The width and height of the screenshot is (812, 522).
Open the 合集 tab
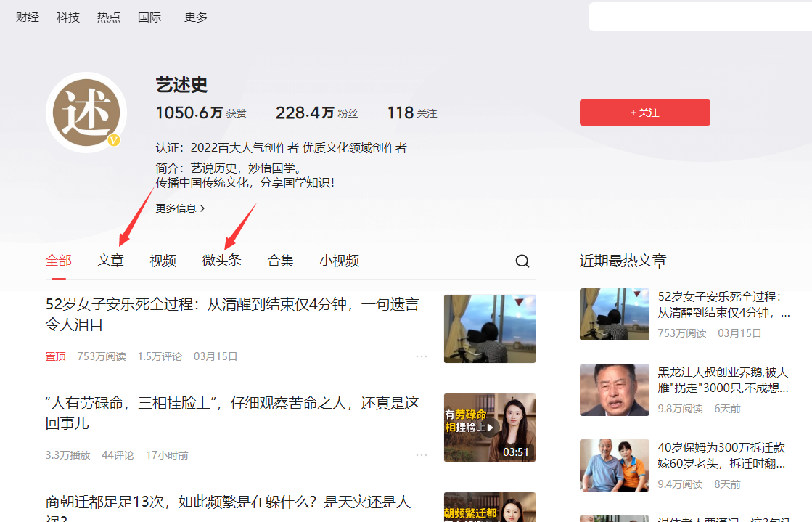pos(280,261)
